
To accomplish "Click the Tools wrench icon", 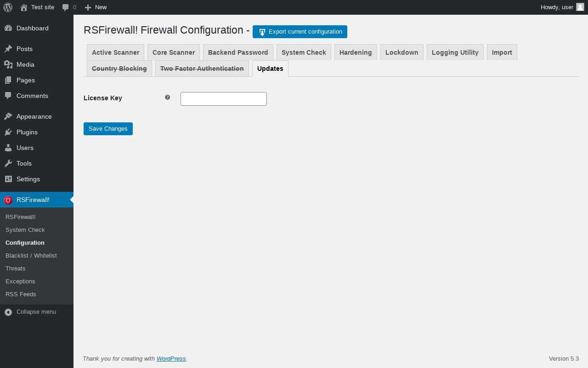I will point(8,163).
